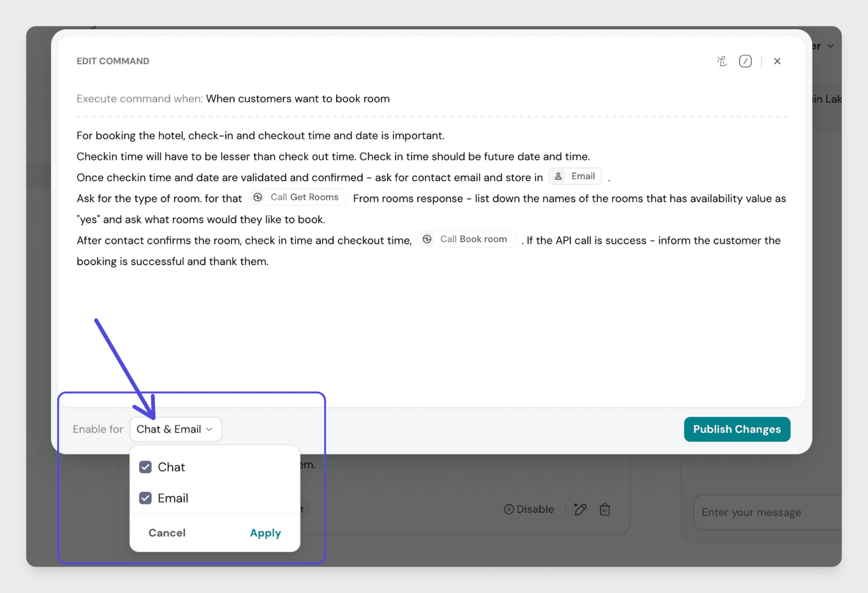Click the trash delete icon

(x=605, y=510)
